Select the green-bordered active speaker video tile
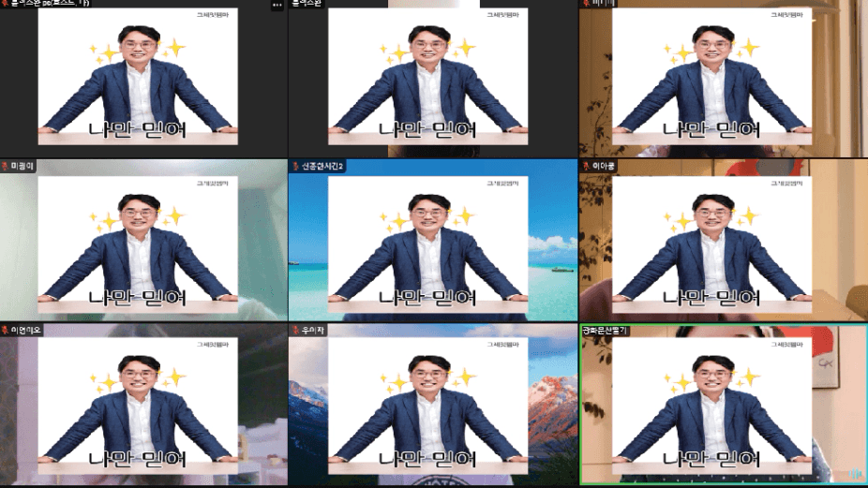 click(724, 405)
